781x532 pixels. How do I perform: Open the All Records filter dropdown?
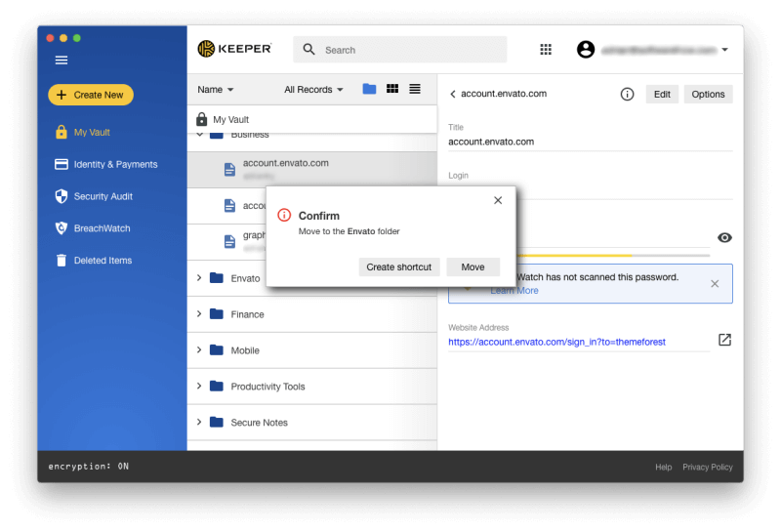313,90
